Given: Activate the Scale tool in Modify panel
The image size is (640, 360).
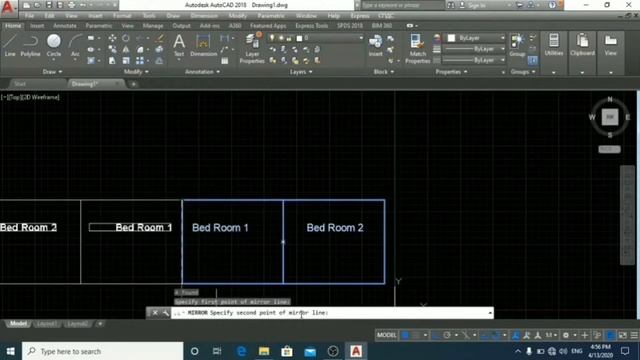Looking at the screenshot, I should 126,61.
